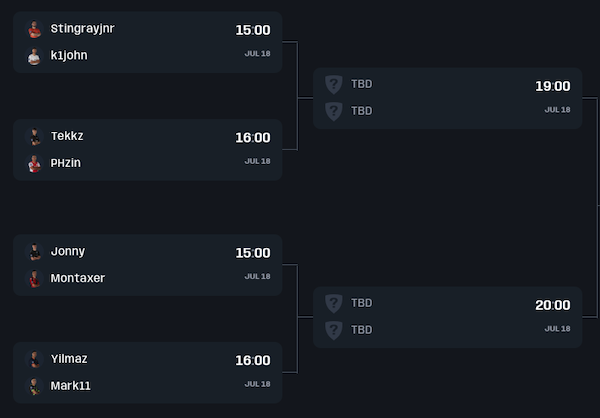
Task: Open Mark11's avatar icon
Action: click(34, 386)
